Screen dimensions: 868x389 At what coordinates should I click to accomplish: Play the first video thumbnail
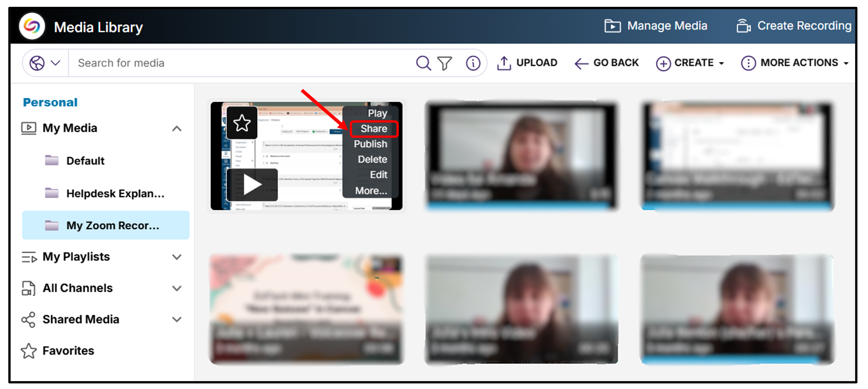click(252, 185)
